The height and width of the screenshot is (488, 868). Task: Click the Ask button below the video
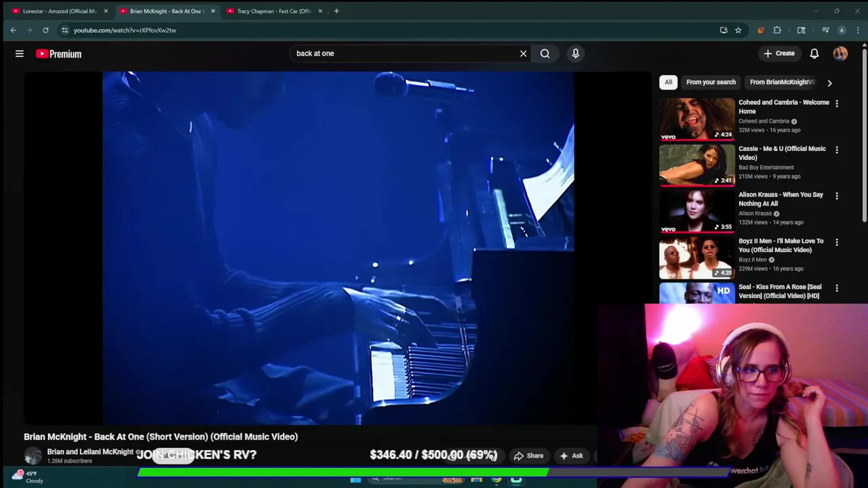pyautogui.click(x=571, y=456)
